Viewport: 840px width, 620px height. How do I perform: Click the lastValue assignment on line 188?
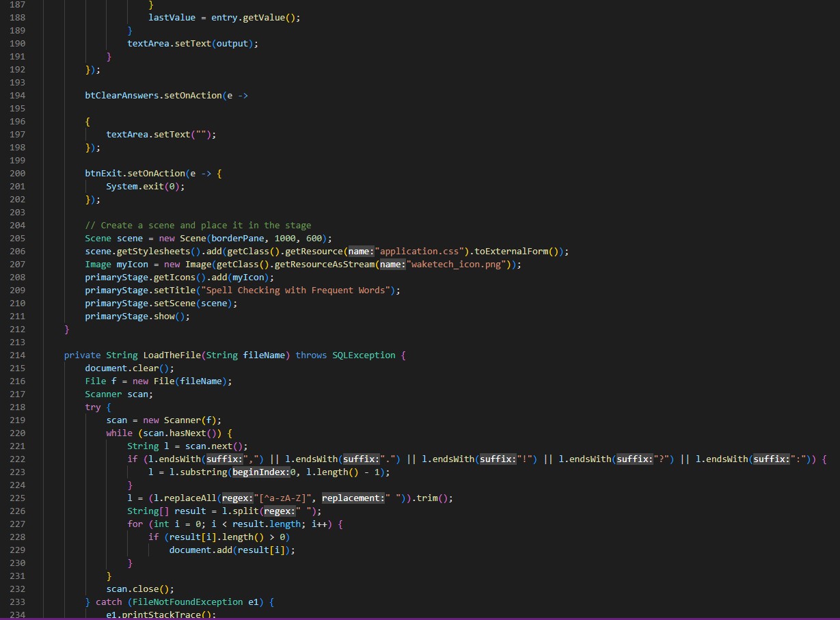(x=224, y=18)
